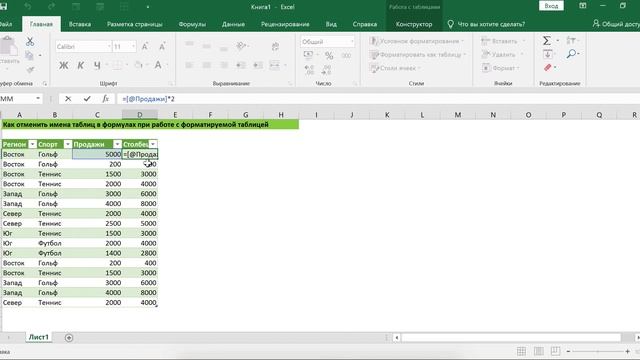Toggle Italic К formatting

click(80, 65)
